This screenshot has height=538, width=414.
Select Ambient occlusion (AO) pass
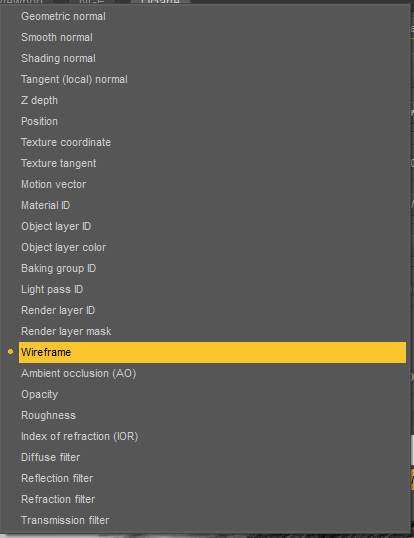point(212,373)
